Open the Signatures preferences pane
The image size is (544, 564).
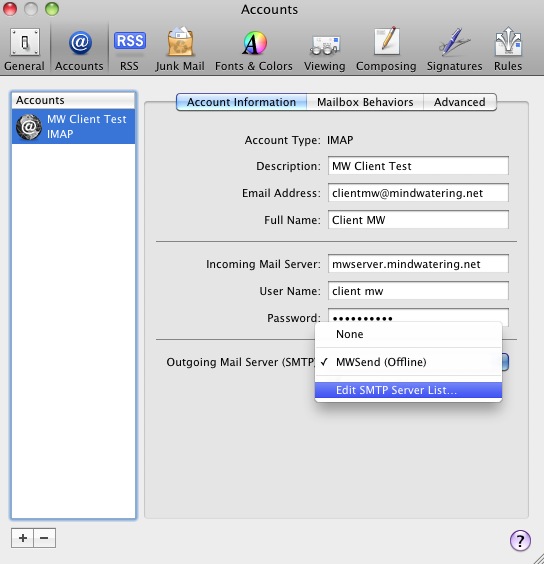click(x=454, y=50)
